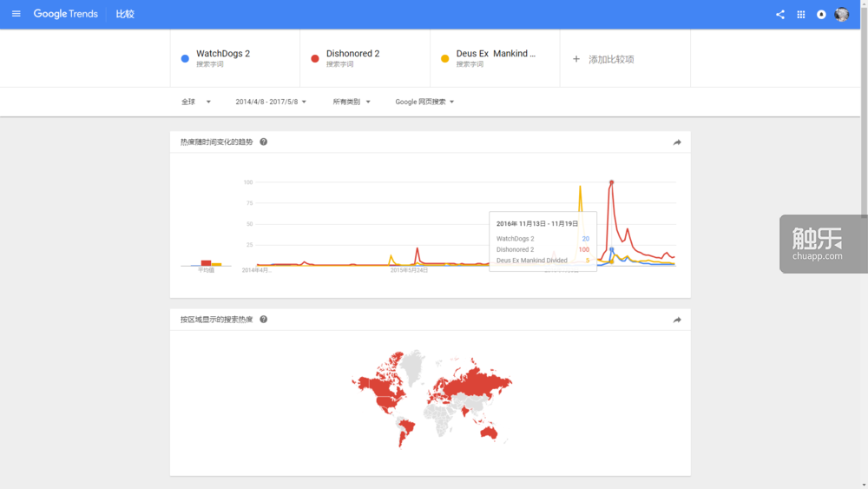Click the notifications icon in header
The image size is (868, 489).
click(x=821, y=15)
